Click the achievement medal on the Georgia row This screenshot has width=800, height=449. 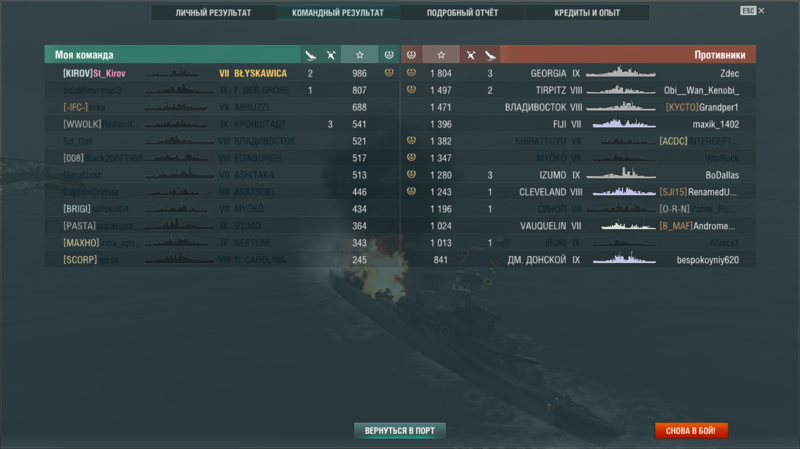click(411, 72)
